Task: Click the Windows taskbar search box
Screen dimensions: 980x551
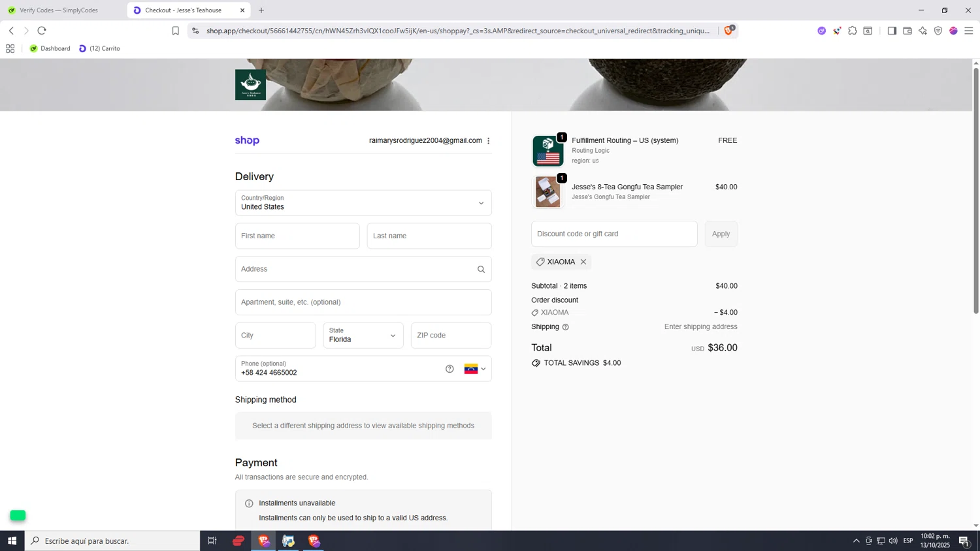Action: tap(112, 541)
